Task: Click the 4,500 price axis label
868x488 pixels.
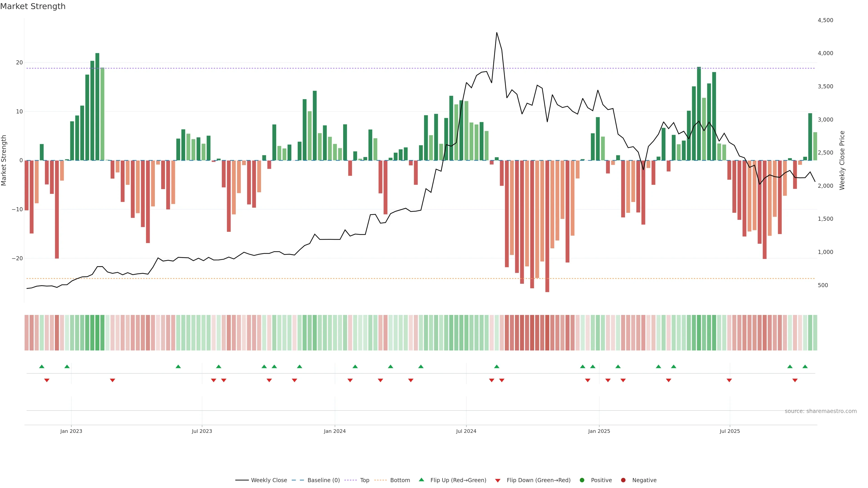Action: pos(825,20)
